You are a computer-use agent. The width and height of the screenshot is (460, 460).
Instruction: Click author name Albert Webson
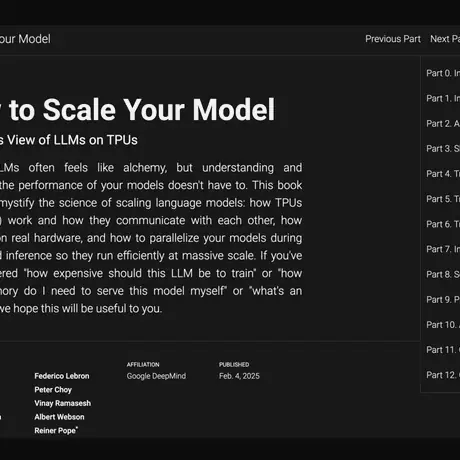(59, 417)
